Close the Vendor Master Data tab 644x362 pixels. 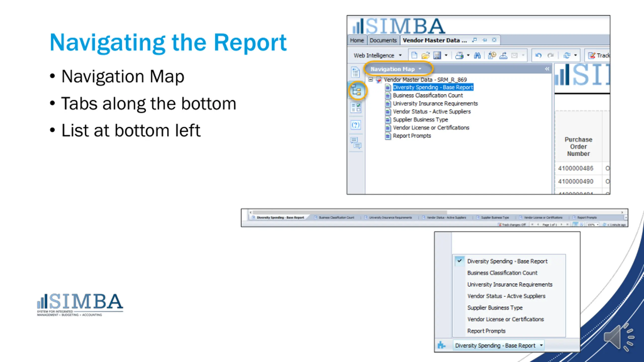[494, 40]
